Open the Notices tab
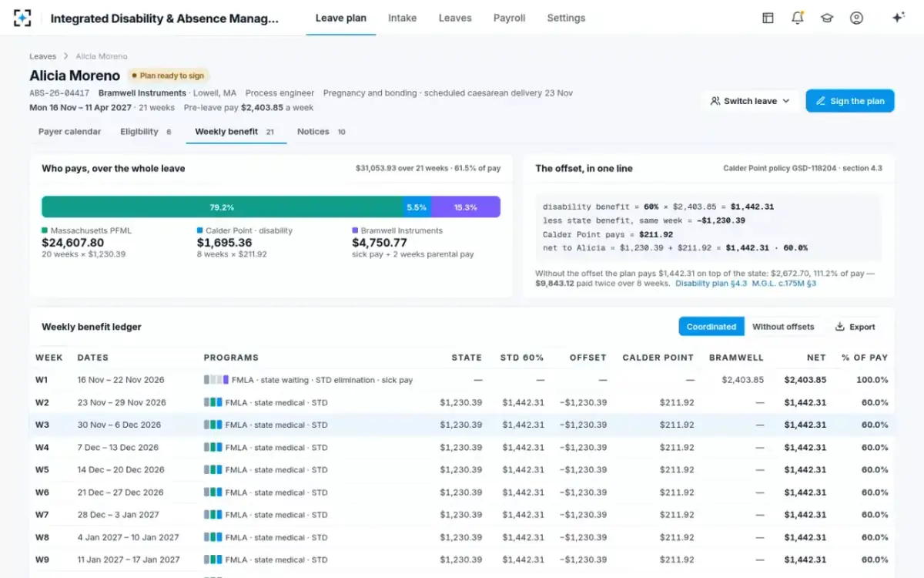This screenshot has width=924, height=578. pyautogui.click(x=322, y=132)
